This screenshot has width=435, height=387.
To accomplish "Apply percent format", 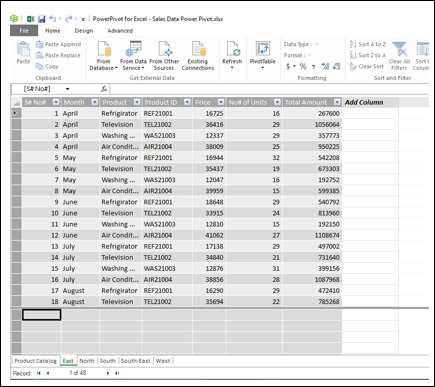I will pos(303,66).
